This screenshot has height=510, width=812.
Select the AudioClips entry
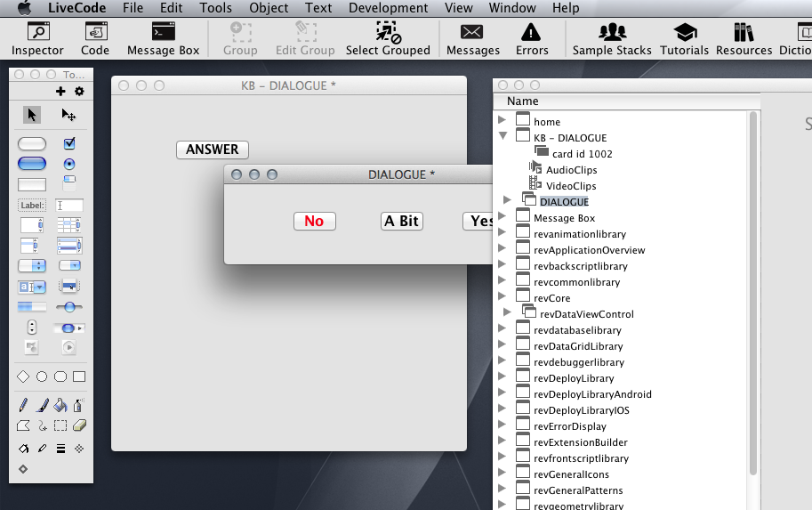(x=571, y=170)
